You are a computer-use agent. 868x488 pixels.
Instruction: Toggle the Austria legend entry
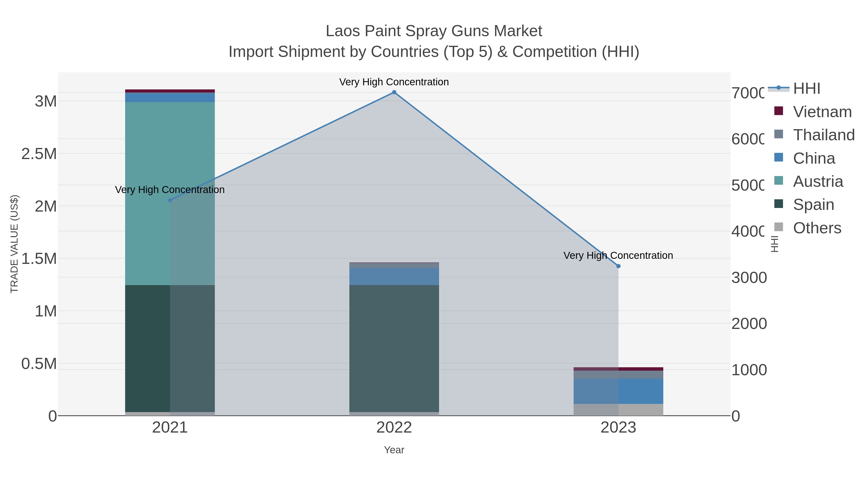(x=809, y=181)
